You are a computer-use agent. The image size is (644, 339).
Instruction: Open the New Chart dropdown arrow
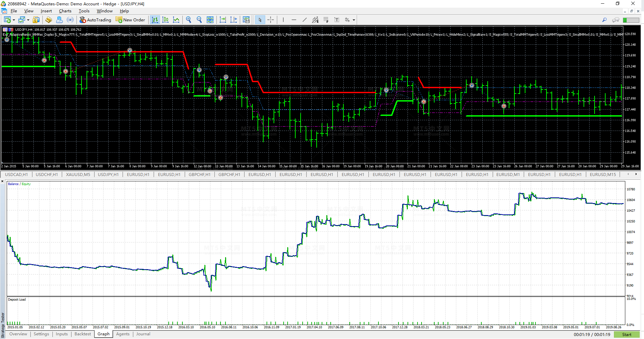[x=14, y=20]
